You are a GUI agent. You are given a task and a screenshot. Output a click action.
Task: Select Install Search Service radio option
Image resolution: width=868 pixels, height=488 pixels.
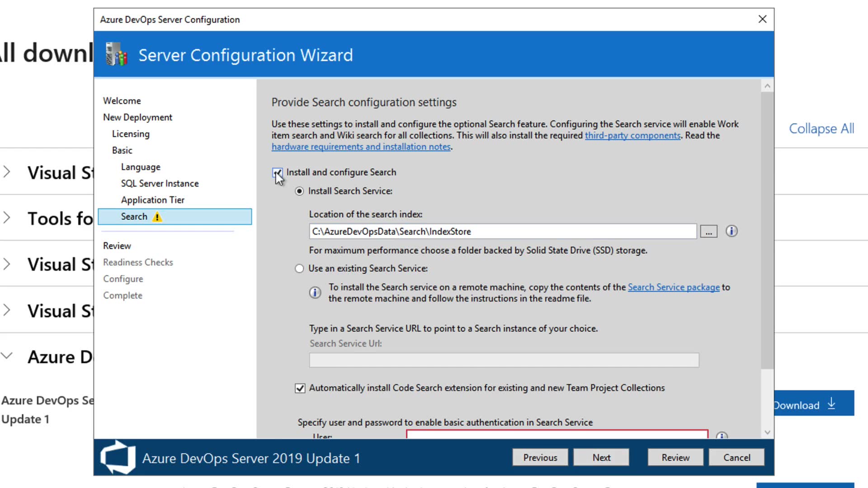tap(299, 191)
